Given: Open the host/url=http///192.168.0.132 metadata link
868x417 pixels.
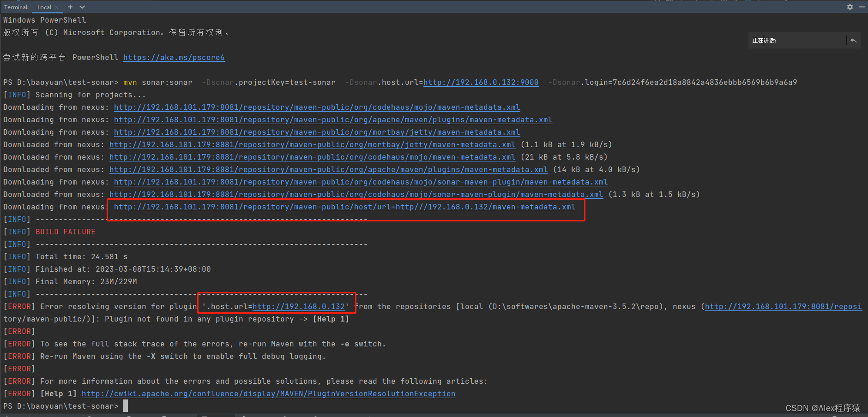Looking at the screenshot, I should point(344,207).
